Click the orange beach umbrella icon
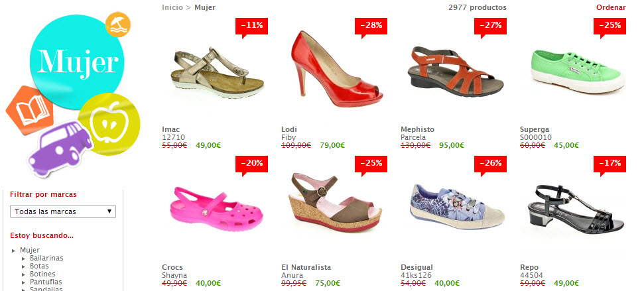644x291 pixels. [118, 25]
